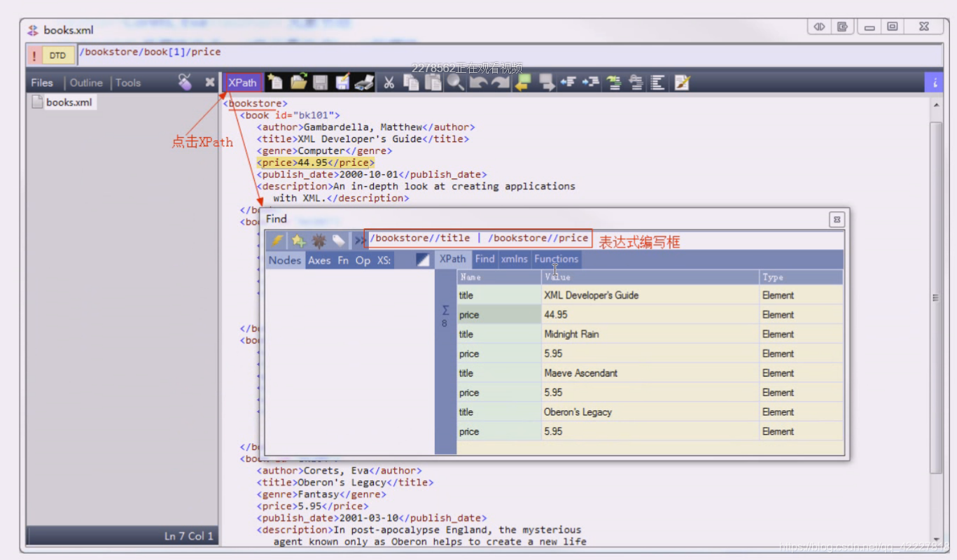This screenshot has height=560, width=957.
Task: Click the yellow back-arrow comment icon
Action: tap(523, 83)
